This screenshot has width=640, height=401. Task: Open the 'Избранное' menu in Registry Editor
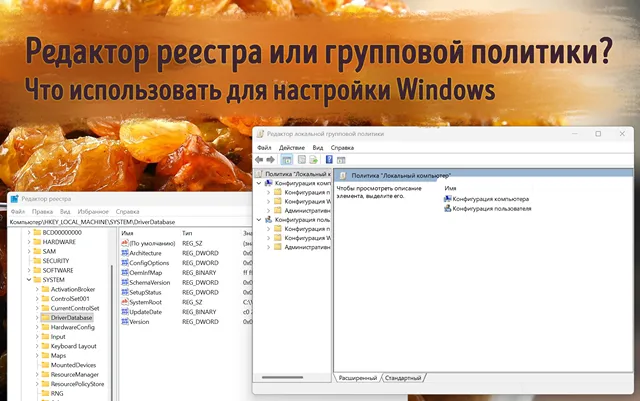pos(93,212)
